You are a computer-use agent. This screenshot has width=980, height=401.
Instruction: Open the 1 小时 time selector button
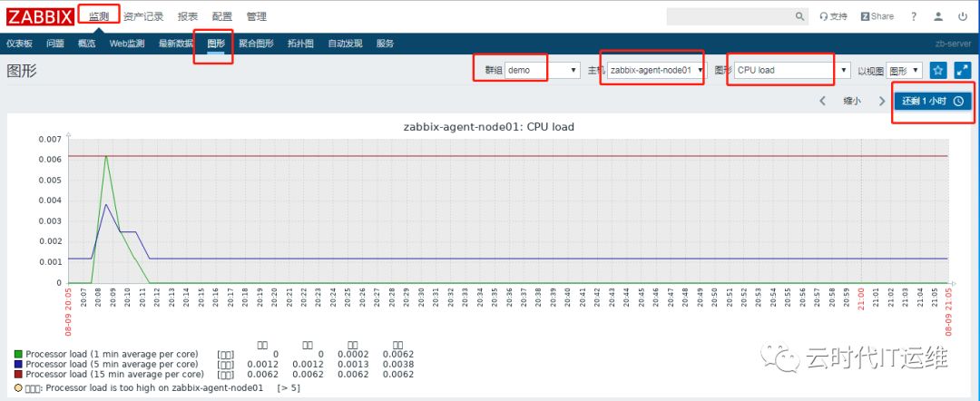933,102
